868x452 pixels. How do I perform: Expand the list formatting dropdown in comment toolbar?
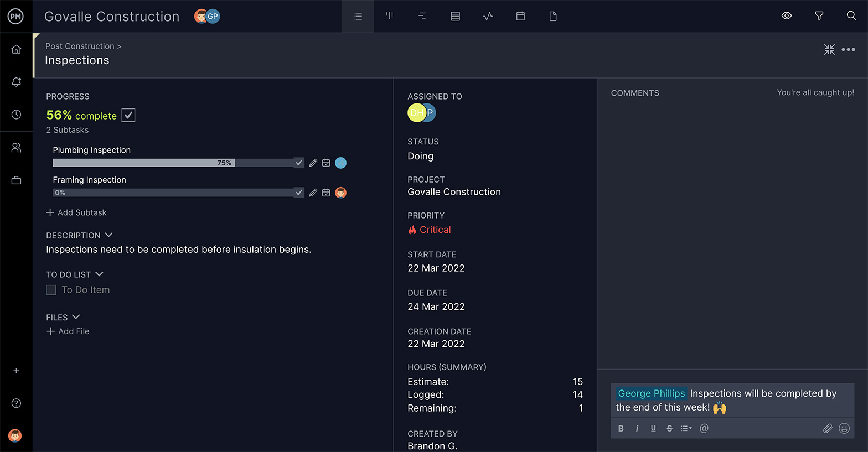686,428
